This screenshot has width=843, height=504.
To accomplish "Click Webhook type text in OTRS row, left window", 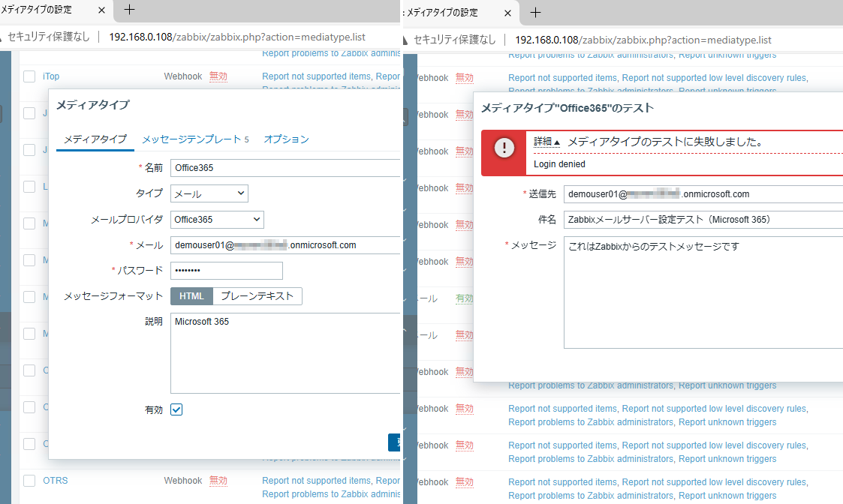I will (x=183, y=480).
